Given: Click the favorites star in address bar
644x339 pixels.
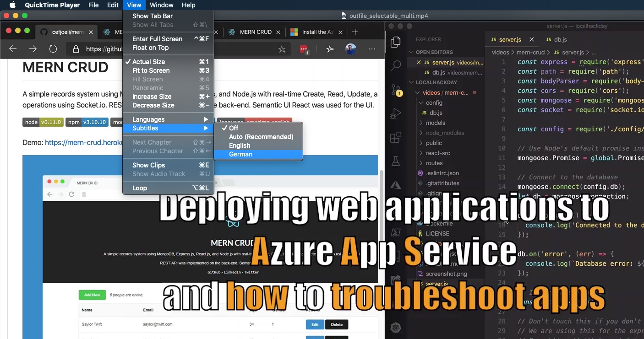Looking at the screenshot, I should [x=282, y=49].
